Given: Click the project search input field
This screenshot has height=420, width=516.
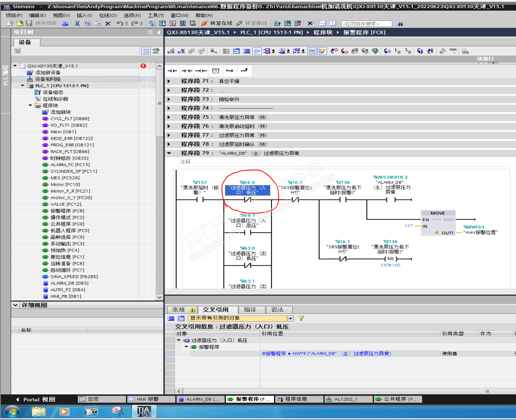Looking at the screenshot, I should point(366,23).
